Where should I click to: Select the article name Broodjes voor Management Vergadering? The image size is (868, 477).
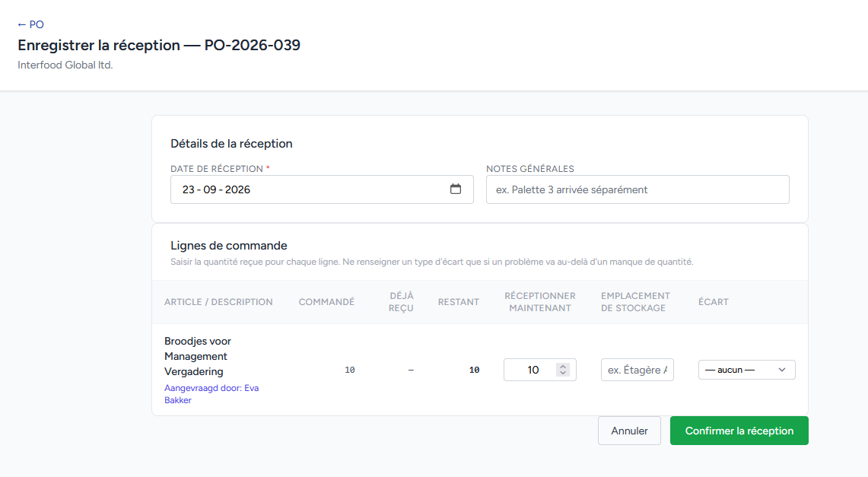coord(198,356)
